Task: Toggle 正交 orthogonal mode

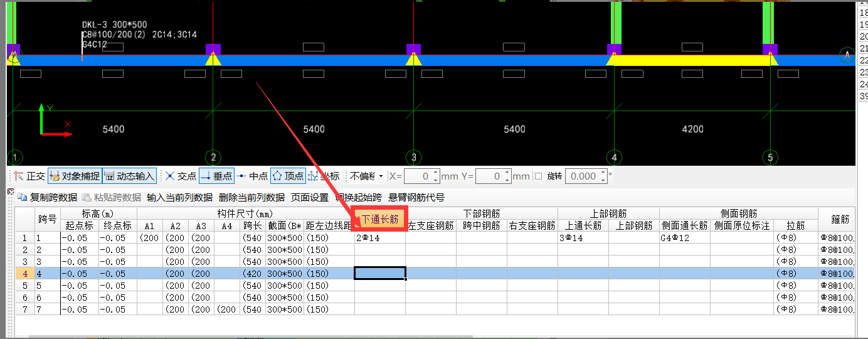Action: coord(29,176)
